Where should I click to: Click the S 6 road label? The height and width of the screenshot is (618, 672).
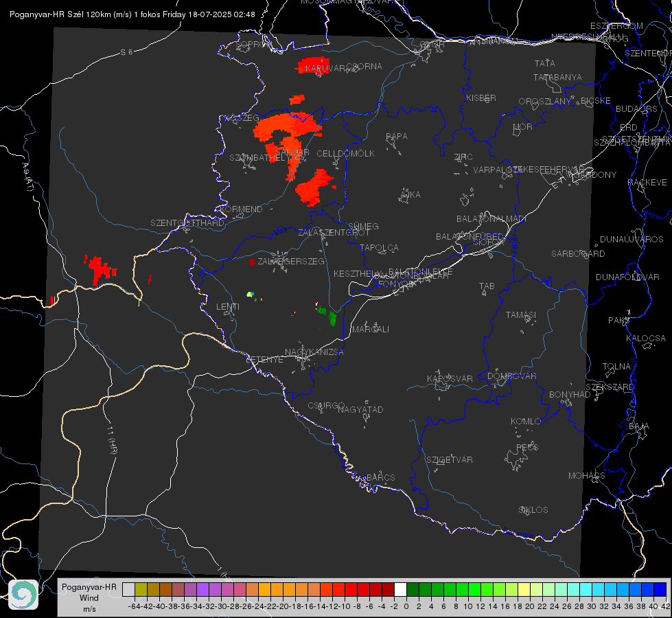click(x=126, y=52)
